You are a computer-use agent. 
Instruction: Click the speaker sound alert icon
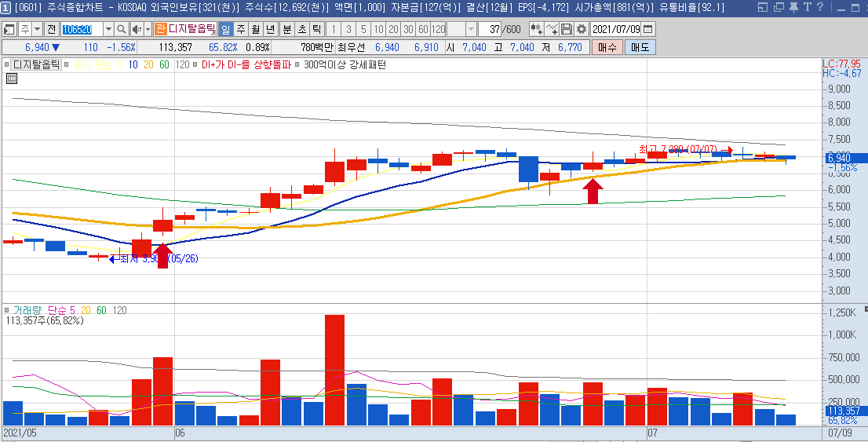tap(137, 29)
